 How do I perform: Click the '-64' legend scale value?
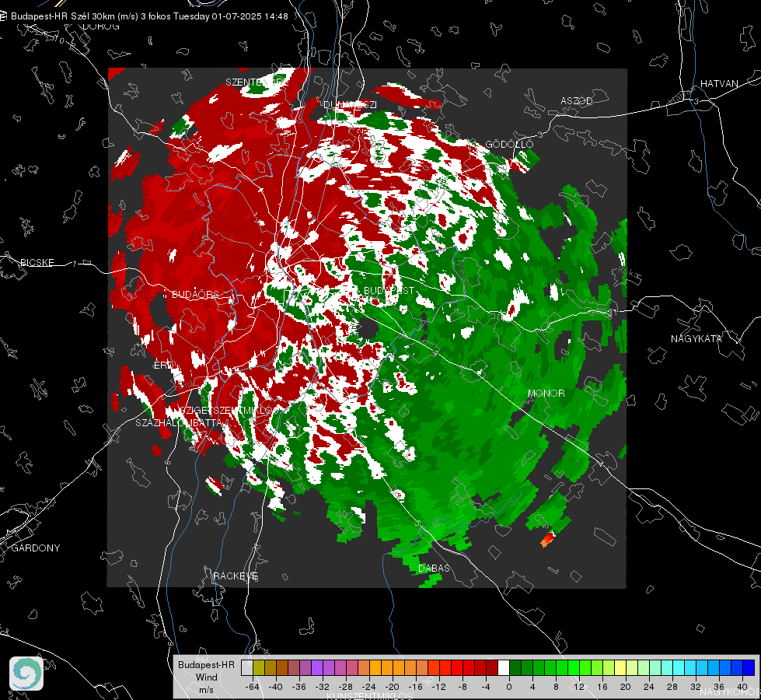point(253,687)
